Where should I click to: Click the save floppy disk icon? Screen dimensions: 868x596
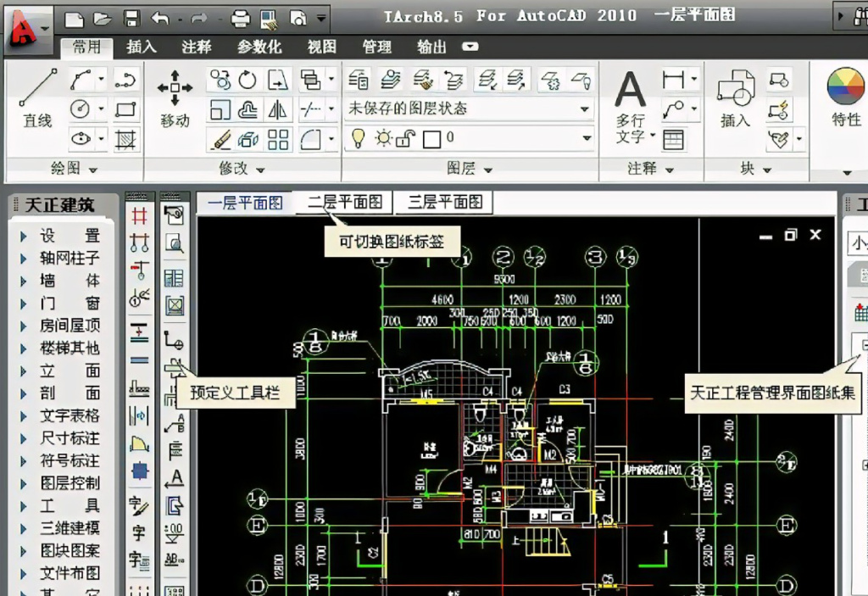(131, 17)
